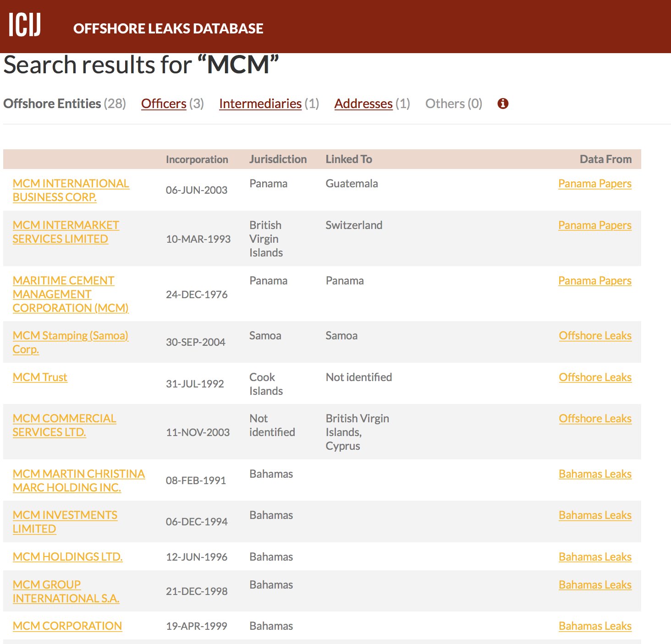Click the date 24-DEC-1976

pos(197,295)
